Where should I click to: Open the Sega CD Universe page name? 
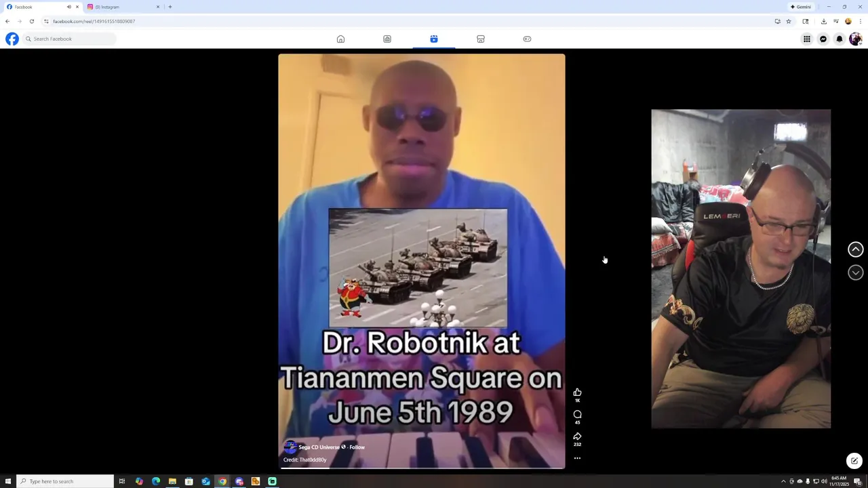point(319,447)
